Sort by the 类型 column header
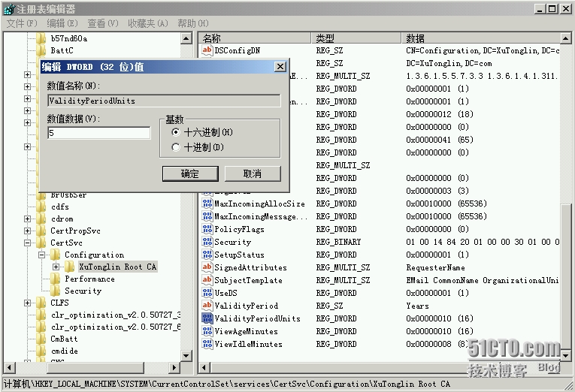The height and width of the screenshot is (392, 575). tap(356, 38)
